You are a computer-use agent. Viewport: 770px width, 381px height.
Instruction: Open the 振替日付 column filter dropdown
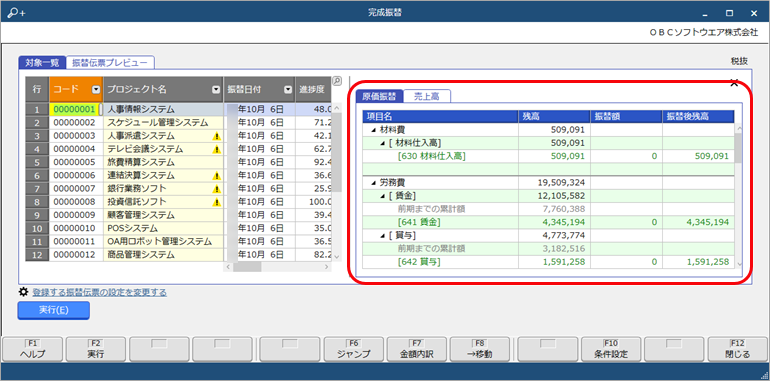[288, 90]
